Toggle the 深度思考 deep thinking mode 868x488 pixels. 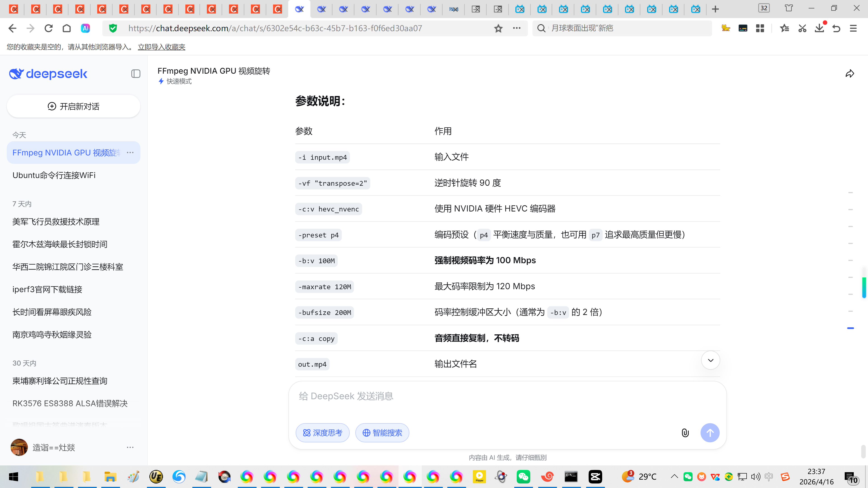(x=323, y=433)
